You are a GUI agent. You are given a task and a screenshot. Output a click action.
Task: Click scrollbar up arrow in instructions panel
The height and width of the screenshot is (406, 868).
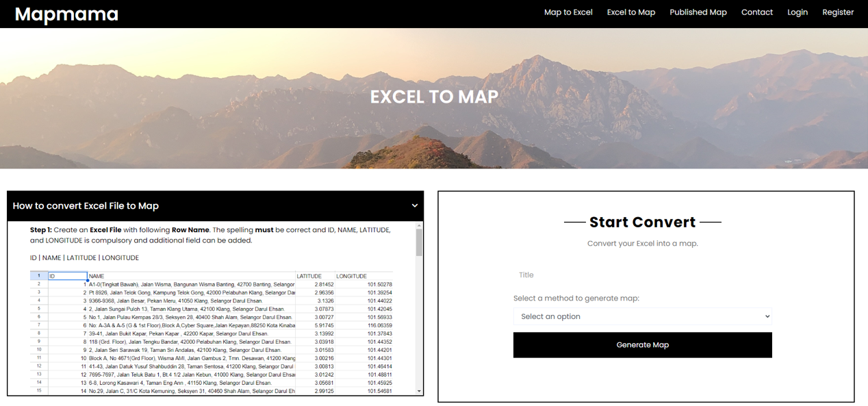point(419,226)
